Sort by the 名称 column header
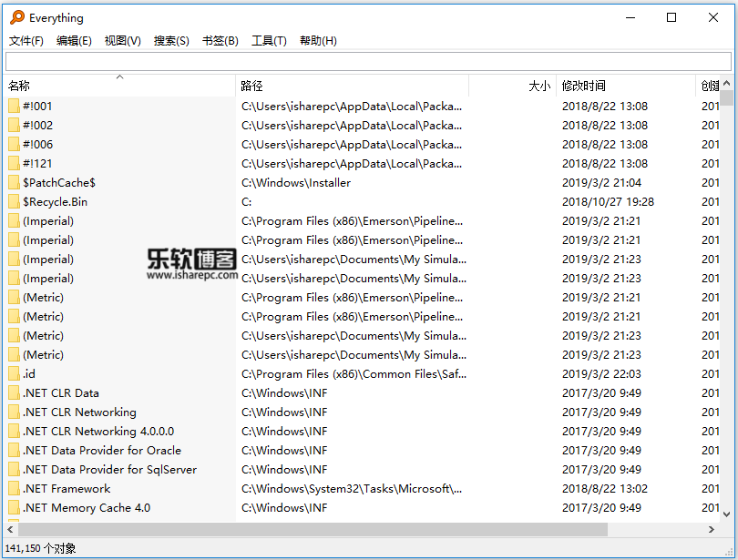This screenshot has width=738, height=560. click(x=120, y=86)
